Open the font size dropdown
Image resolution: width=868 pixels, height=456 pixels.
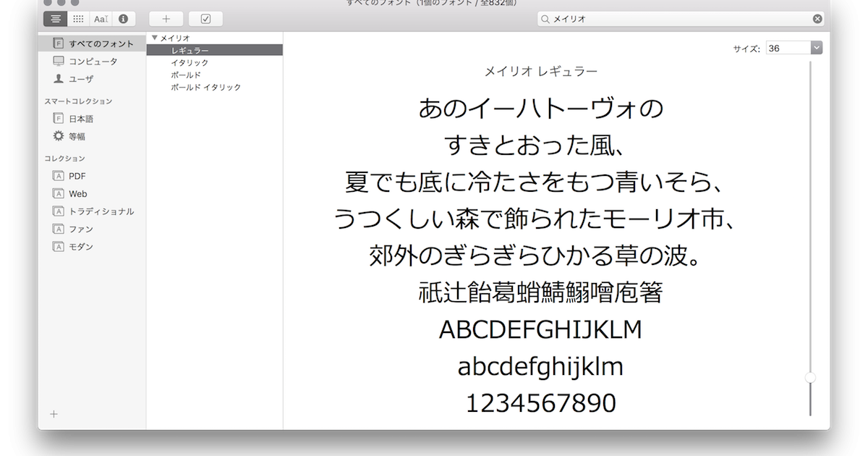click(816, 46)
